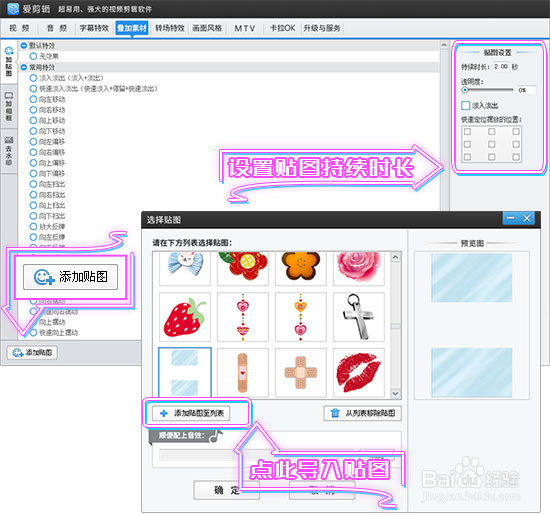Switch to the 转场特效 tab

point(170,28)
